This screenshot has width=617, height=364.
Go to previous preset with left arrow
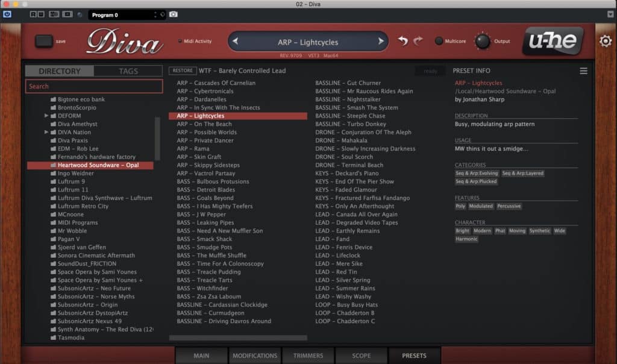(x=236, y=41)
